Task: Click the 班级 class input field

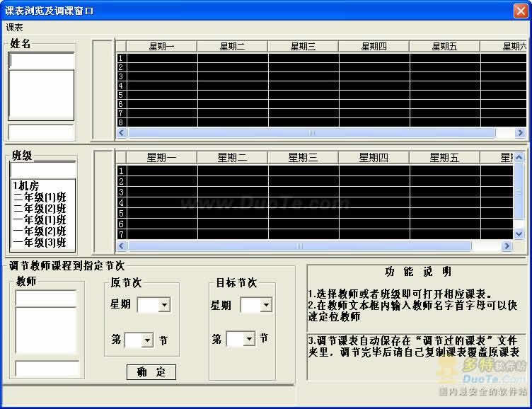Action: tap(43, 171)
